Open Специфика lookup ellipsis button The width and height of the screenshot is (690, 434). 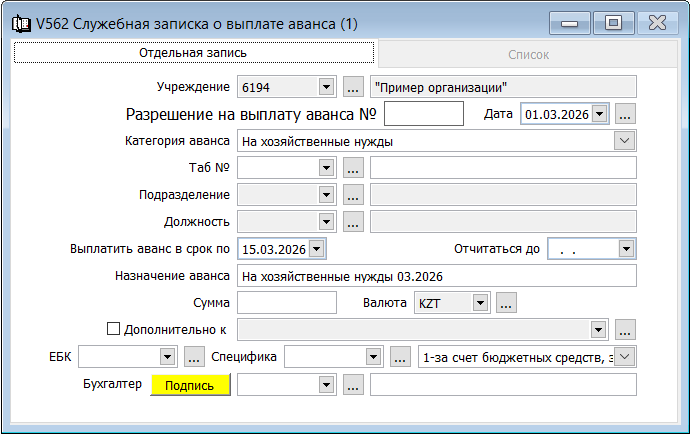click(400, 356)
